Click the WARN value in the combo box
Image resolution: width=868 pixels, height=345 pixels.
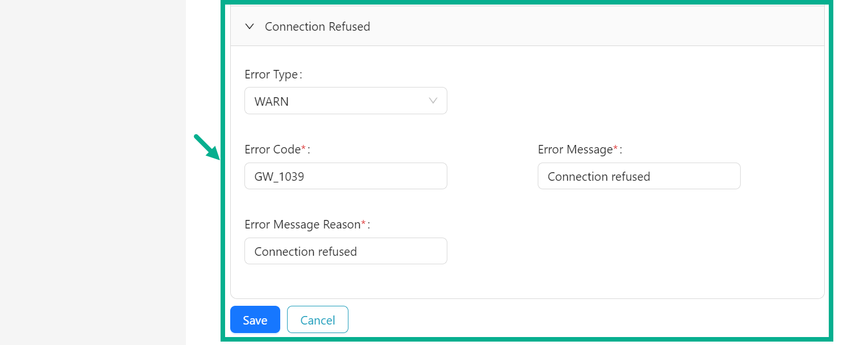[271, 101]
